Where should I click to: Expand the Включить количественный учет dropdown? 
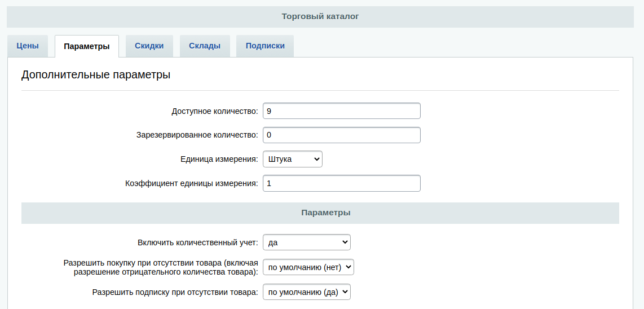click(306, 242)
